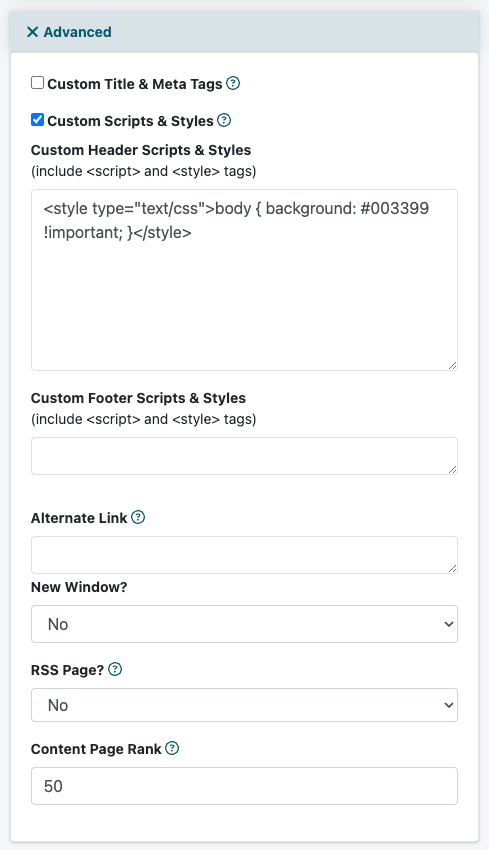Click Alternate Link textarea resize handle
Screen dimensions: 489x850
452,568
